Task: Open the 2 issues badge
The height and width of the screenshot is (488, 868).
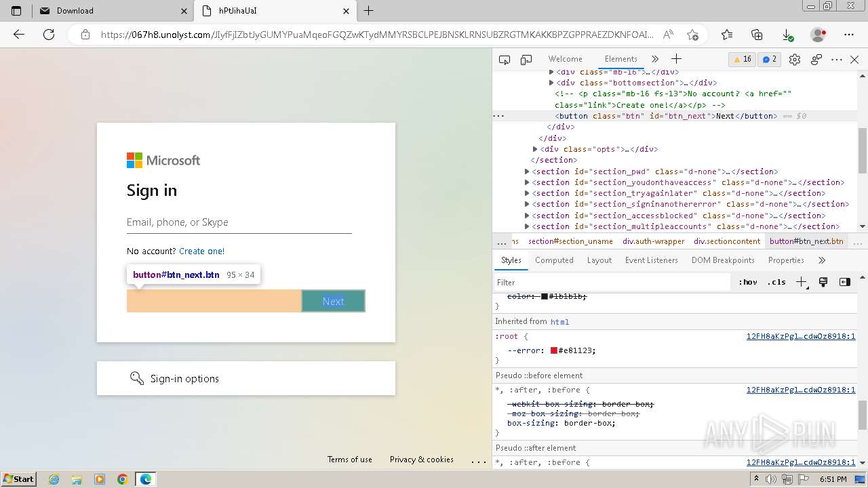Action: coord(770,60)
